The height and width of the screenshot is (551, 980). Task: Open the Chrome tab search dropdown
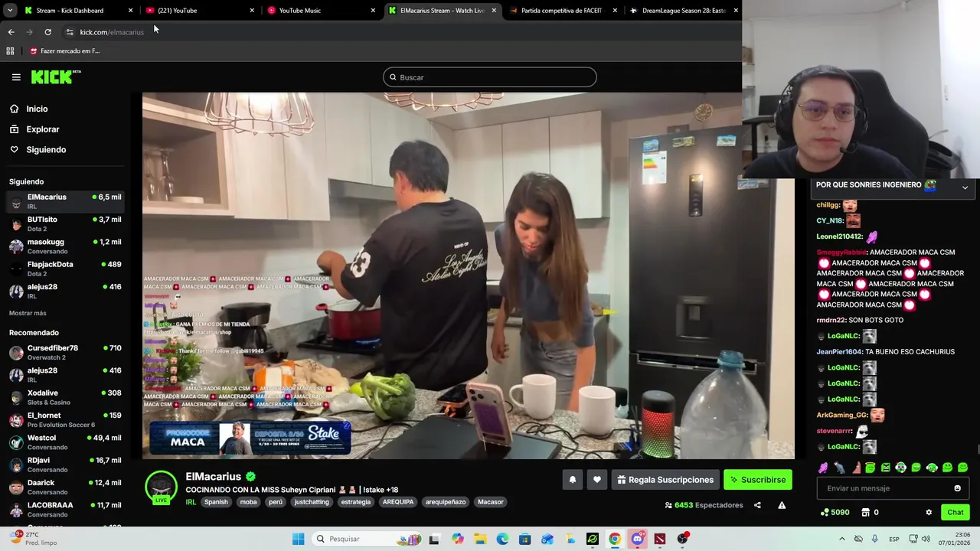10,11
